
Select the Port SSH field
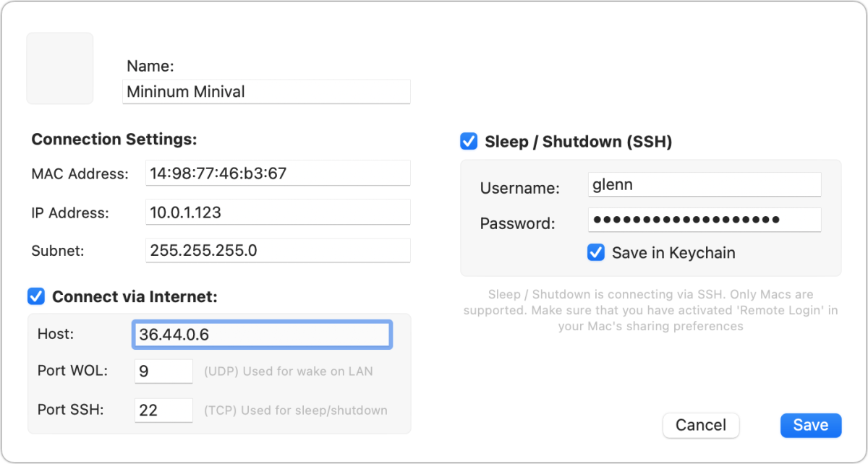click(x=163, y=411)
